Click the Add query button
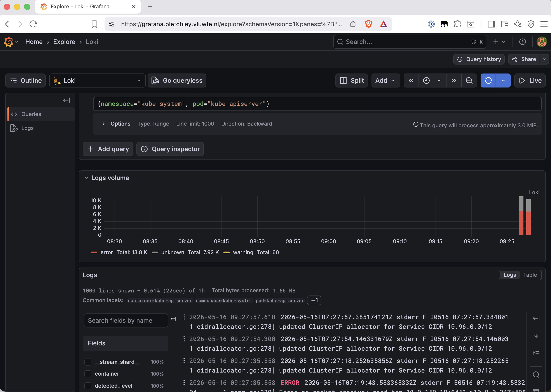551x392 pixels. pyautogui.click(x=108, y=149)
